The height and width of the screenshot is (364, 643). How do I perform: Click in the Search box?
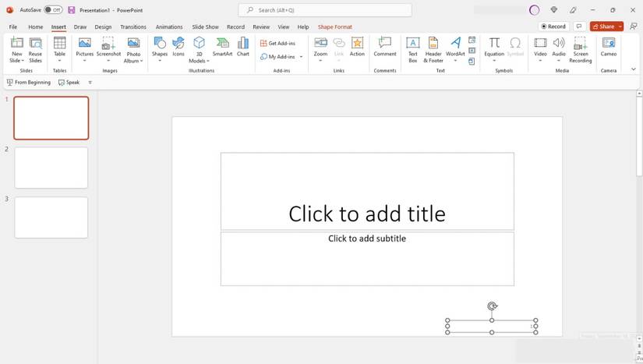point(325,10)
